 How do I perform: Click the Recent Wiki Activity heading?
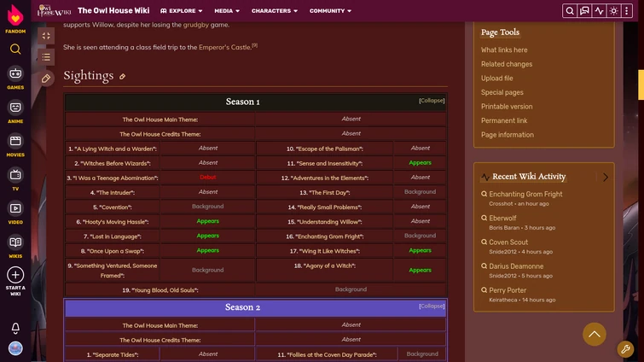point(529,177)
